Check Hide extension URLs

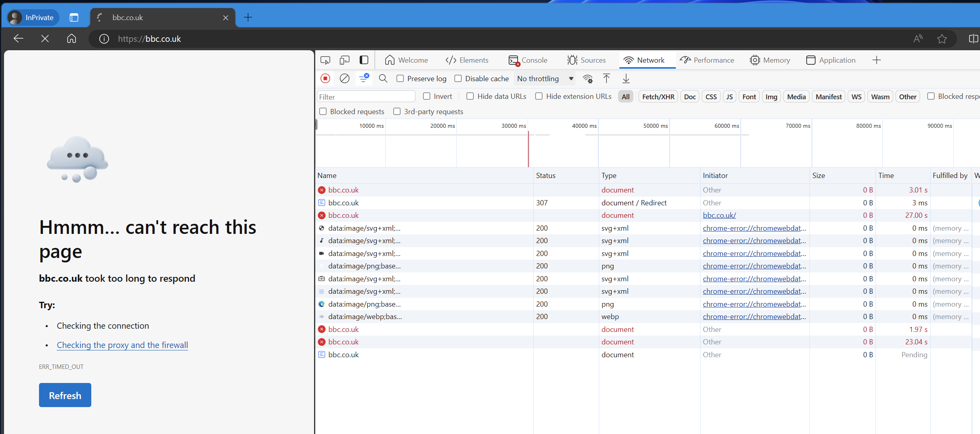point(539,96)
